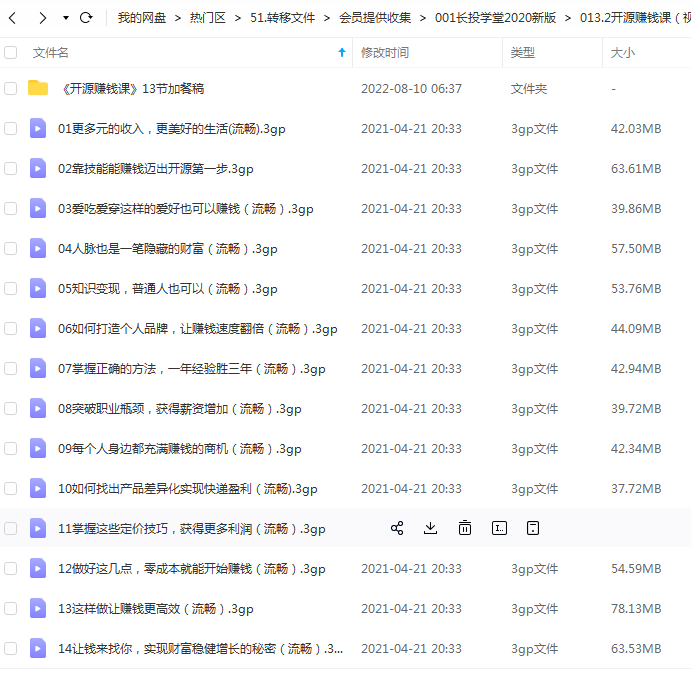
Task: Open last action icon in 11掌握 row
Action: pos(533,528)
